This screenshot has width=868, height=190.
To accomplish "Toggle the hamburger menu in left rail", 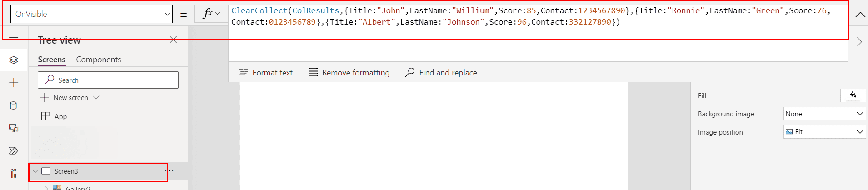I will click(x=14, y=37).
